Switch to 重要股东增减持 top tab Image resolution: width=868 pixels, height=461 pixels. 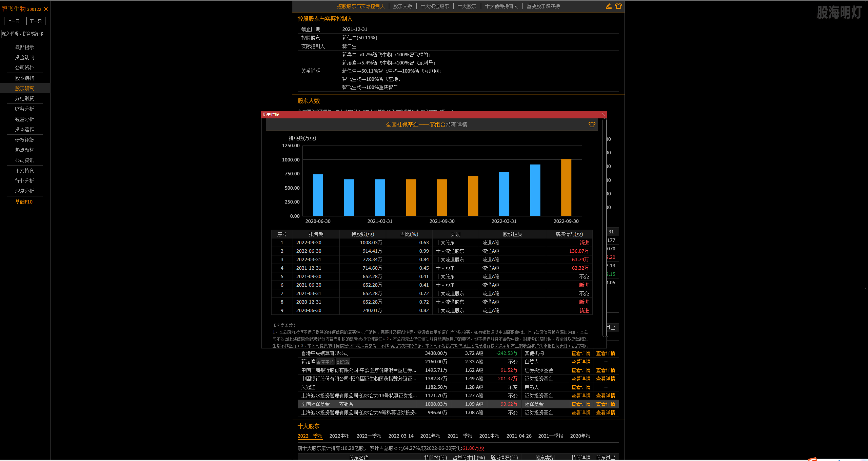point(543,6)
